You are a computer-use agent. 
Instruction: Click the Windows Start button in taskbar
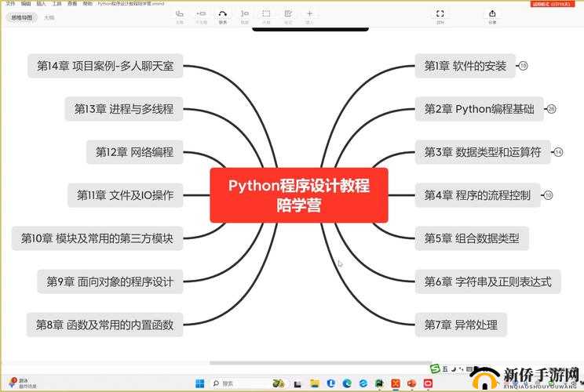(199, 383)
